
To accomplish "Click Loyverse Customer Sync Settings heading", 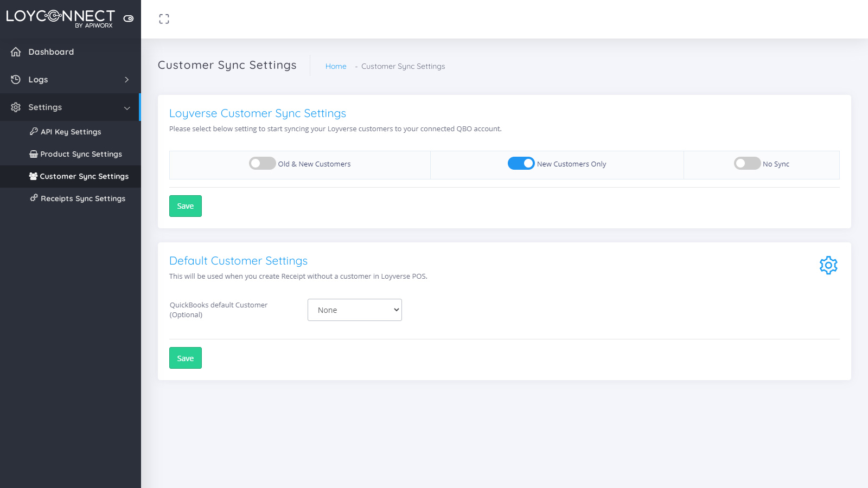I will click(x=258, y=113).
